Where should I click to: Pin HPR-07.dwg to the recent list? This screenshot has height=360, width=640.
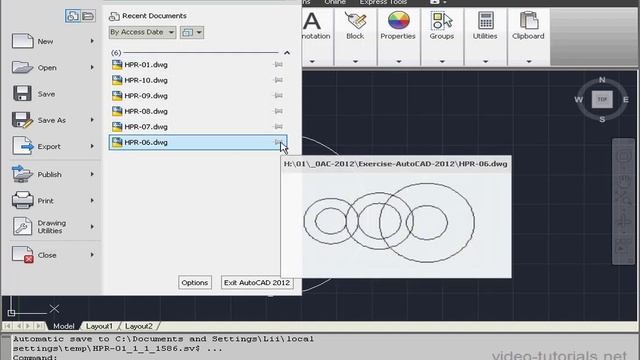coord(278,127)
